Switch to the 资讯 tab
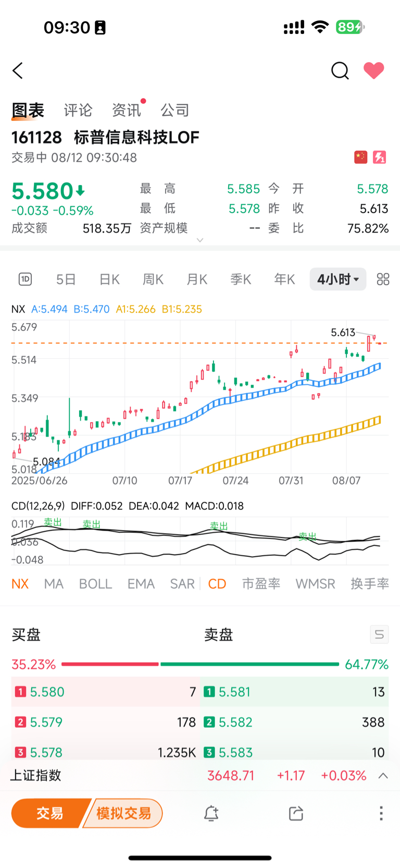The image size is (400, 868). click(x=127, y=110)
